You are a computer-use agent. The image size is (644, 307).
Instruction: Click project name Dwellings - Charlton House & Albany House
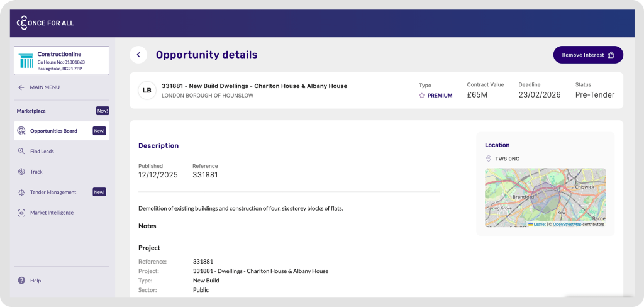(x=261, y=271)
